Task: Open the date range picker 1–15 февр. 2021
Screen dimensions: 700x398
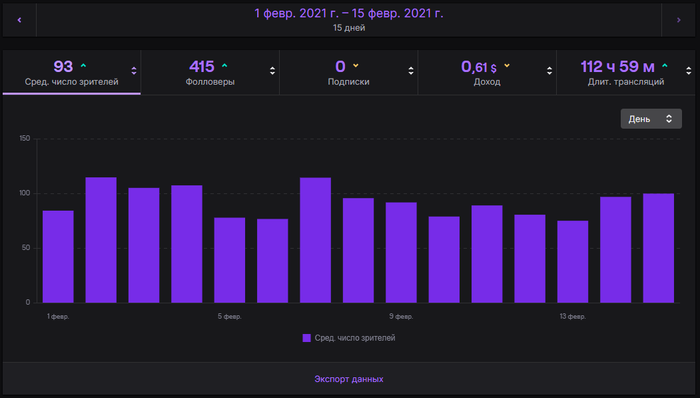Action: coord(349,20)
